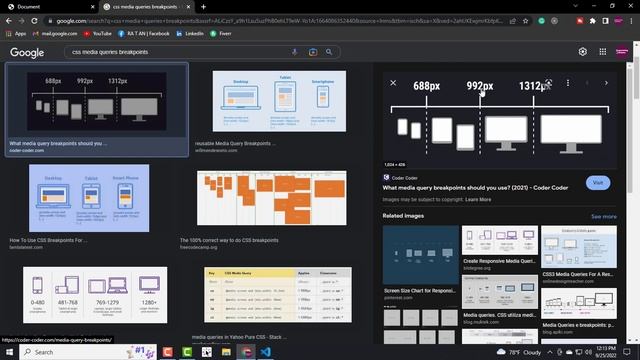
Task: Click See more related images
Action: click(x=604, y=216)
